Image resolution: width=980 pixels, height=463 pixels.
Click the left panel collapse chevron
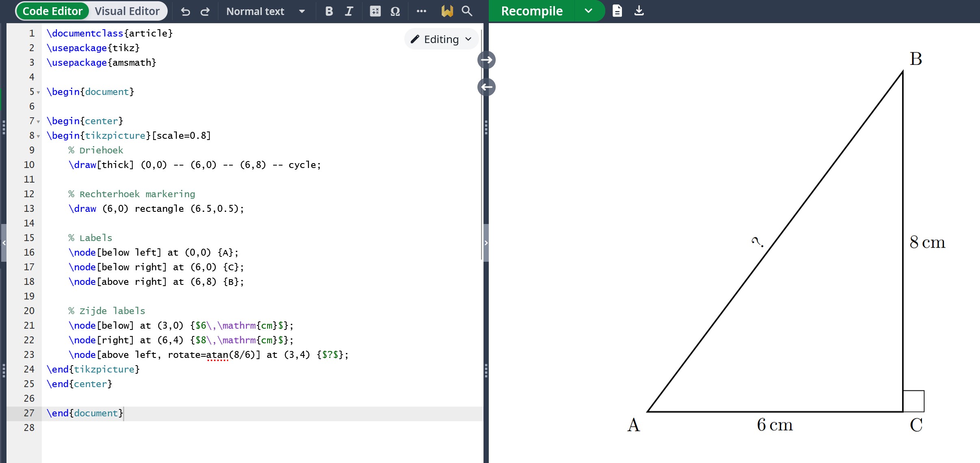tap(4, 243)
